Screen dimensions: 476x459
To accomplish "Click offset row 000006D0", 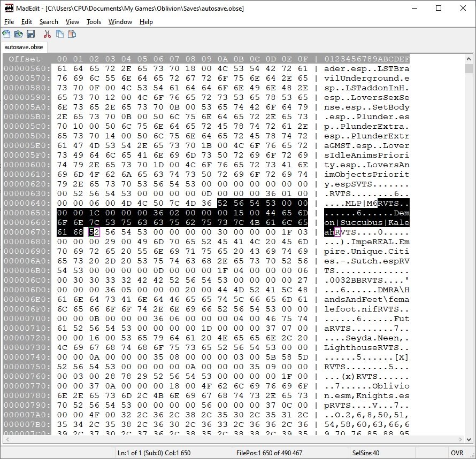I will (x=27, y=290).
